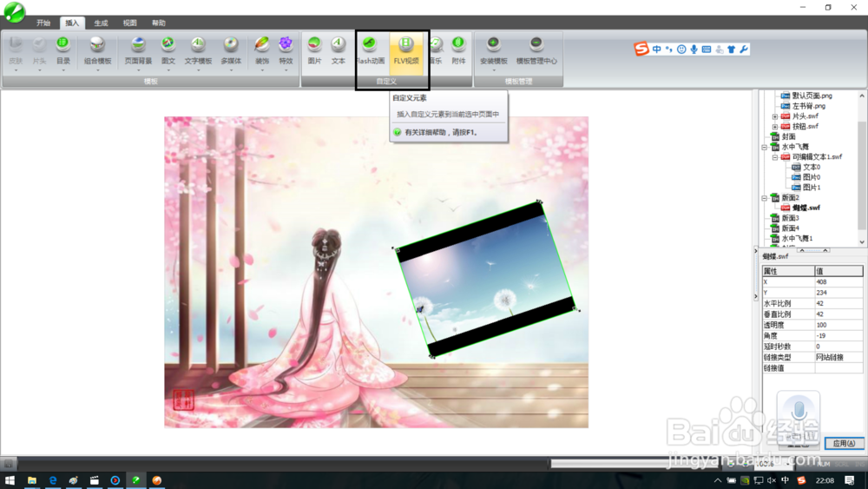Select 图片0 in the tree
Image resolution: width=868 pixels, height=489 pixels.
point(812,177)
